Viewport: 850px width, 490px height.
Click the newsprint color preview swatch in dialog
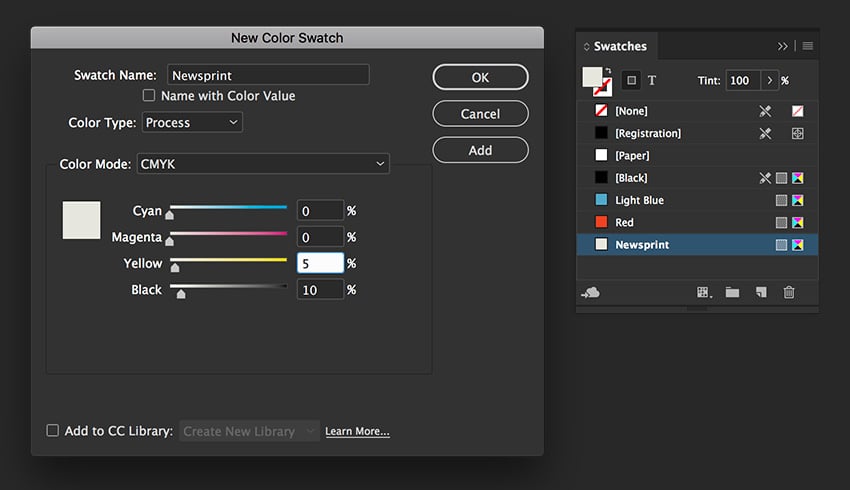(81, 220)
